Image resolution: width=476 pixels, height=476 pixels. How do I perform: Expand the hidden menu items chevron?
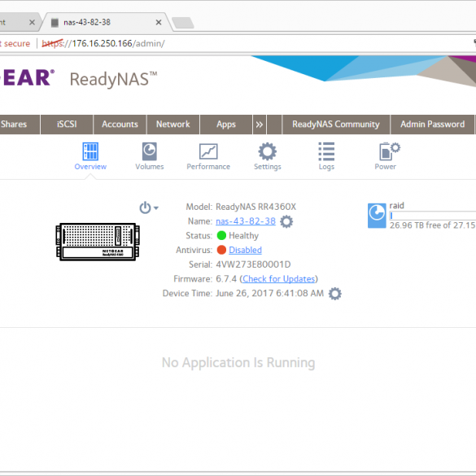click(260, 124)
